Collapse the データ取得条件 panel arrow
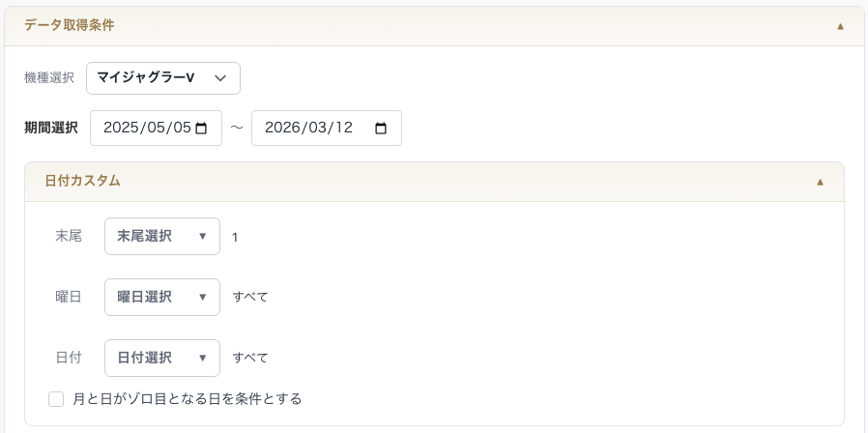This screenshot has height=433, width=868. [x=841, y=26]
